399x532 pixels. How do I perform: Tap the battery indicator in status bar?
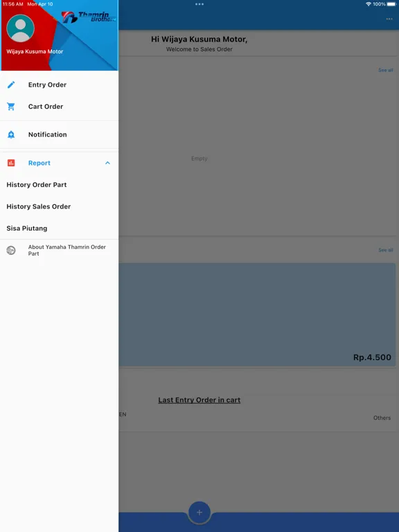click(391, 4)
